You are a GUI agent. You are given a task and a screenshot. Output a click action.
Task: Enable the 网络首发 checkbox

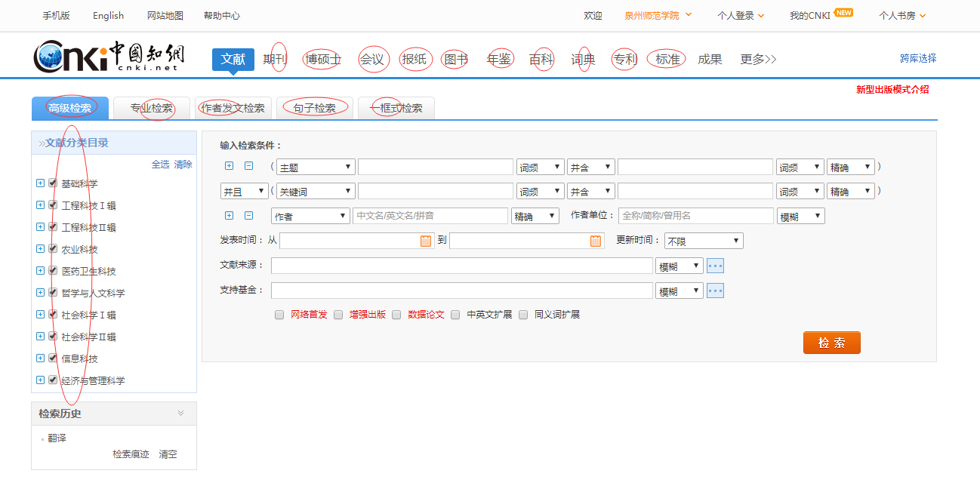[279, 315]
